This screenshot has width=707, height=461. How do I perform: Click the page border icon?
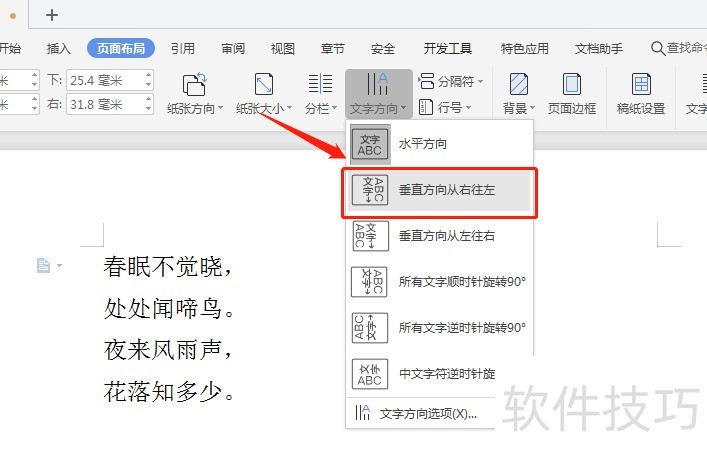click(x=572, y=84)
